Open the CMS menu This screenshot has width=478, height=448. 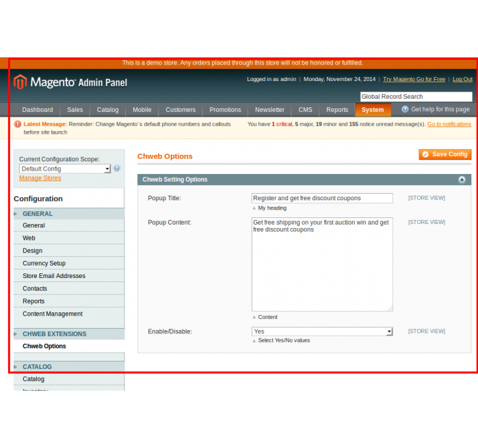tap(305, 109)
